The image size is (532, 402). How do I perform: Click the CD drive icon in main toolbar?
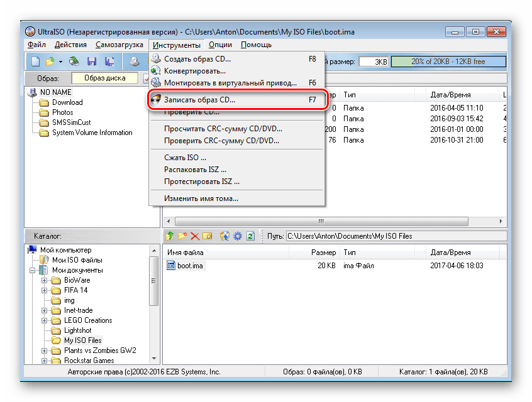135,62
